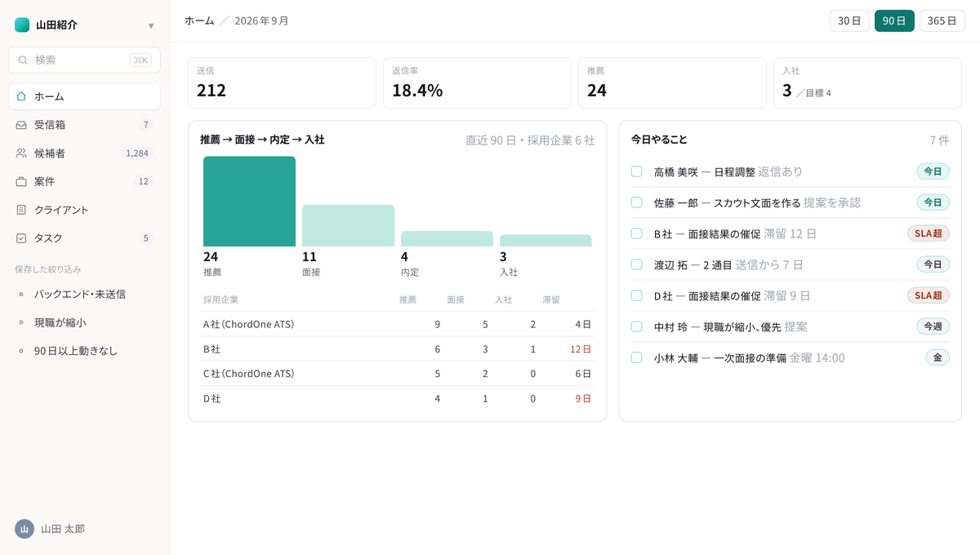Switch the period to 365日
The image size is (980, 555).
click(942, 21)
